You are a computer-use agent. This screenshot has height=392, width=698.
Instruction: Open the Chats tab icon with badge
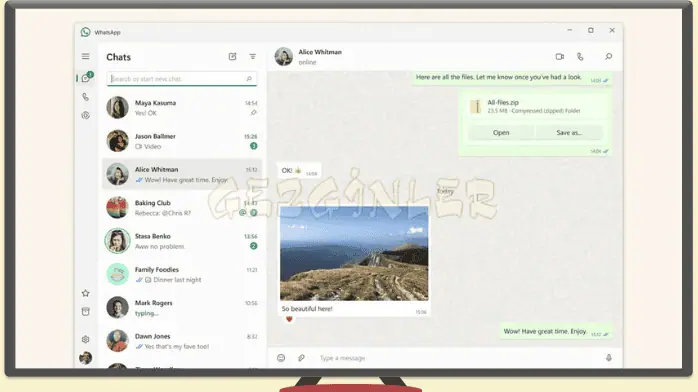coord(86,78)
